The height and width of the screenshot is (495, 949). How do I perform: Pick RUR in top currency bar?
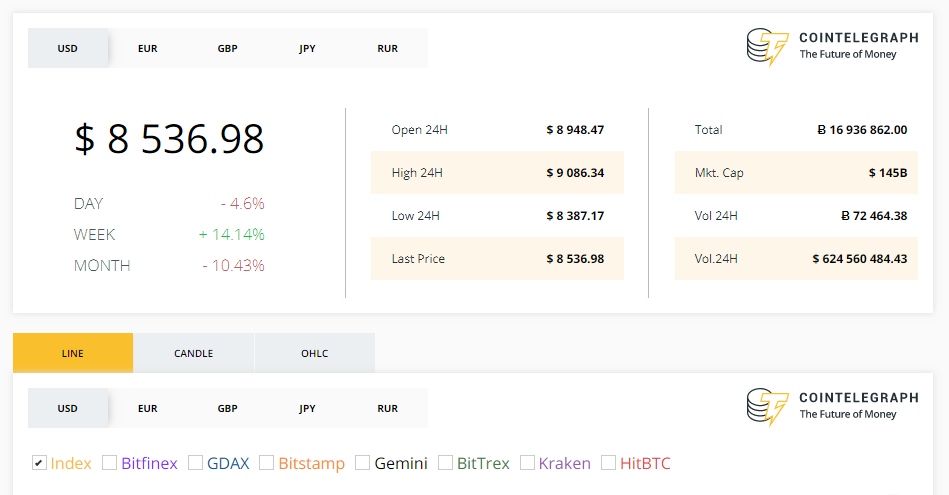(387, 48)
